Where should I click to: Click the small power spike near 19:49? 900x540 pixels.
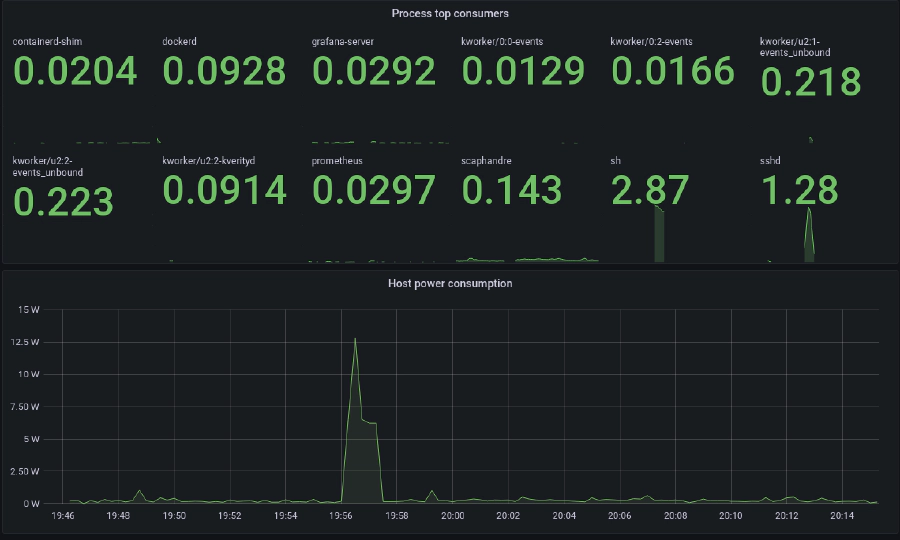tap(139, 491)
